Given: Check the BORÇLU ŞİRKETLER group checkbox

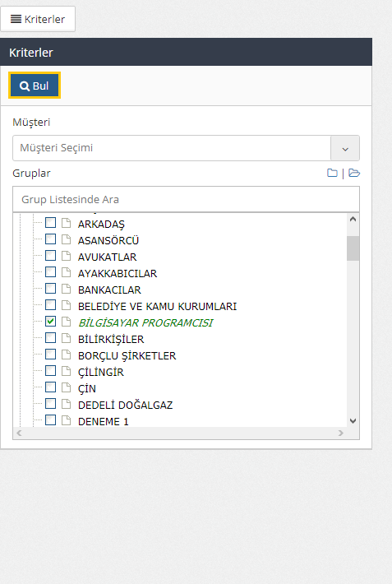Looking at the screenshot, I should (x=51, y=355).
